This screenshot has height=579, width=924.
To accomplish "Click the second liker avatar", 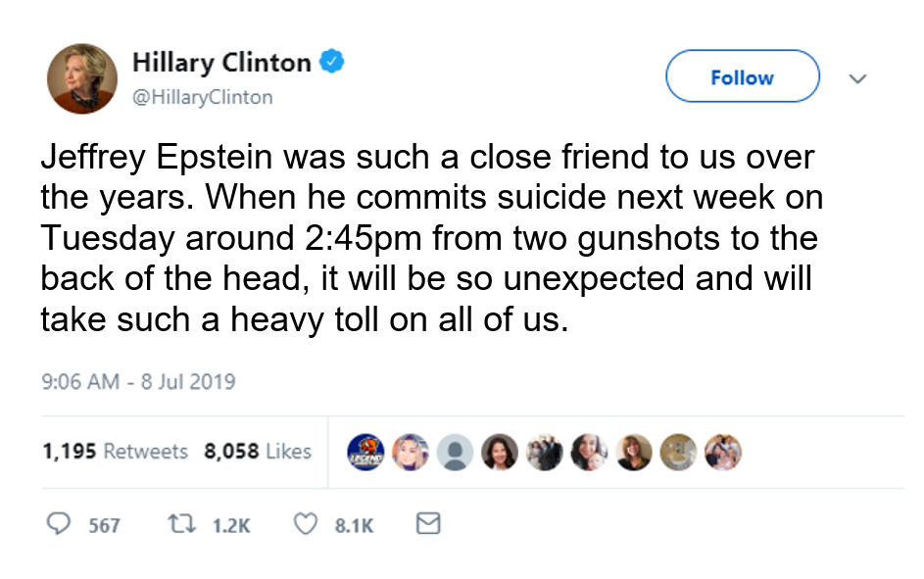I will pos(410,452).
